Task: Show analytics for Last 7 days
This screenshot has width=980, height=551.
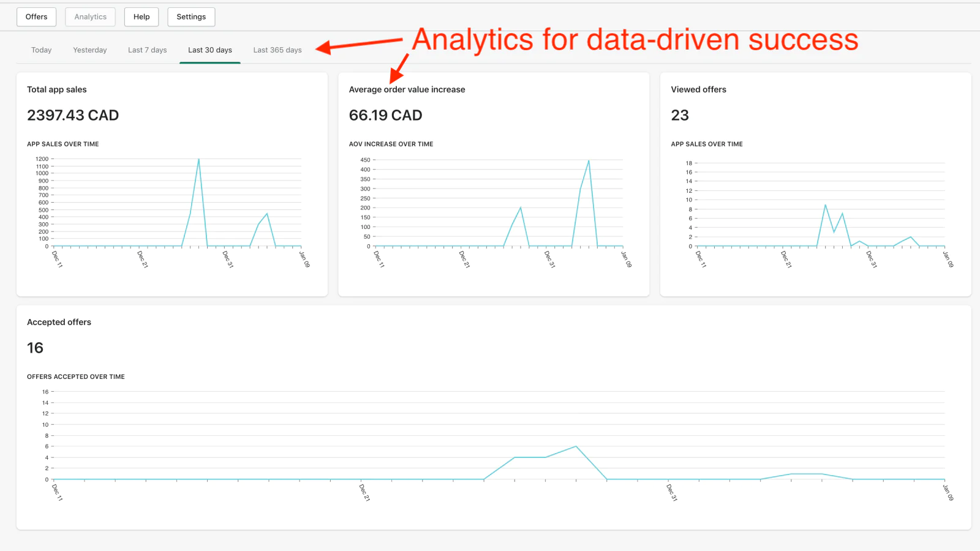Action: [x=147, y=50]
